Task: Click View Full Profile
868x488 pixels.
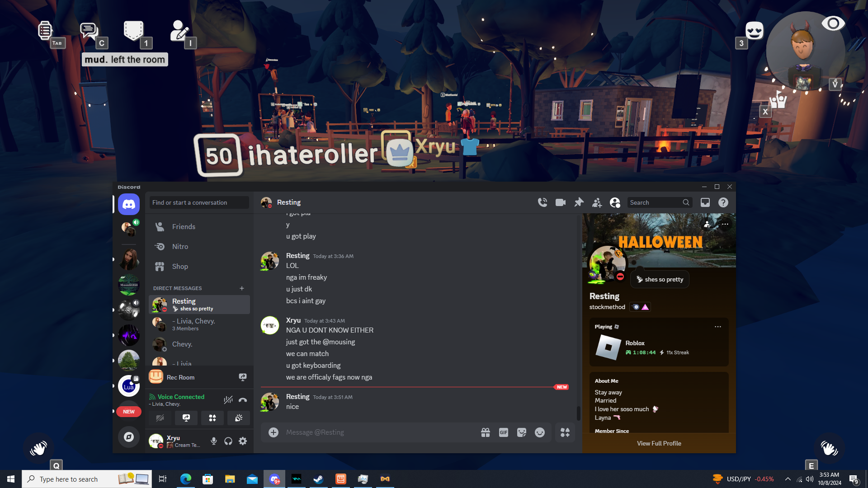Action: pos(659,443)
